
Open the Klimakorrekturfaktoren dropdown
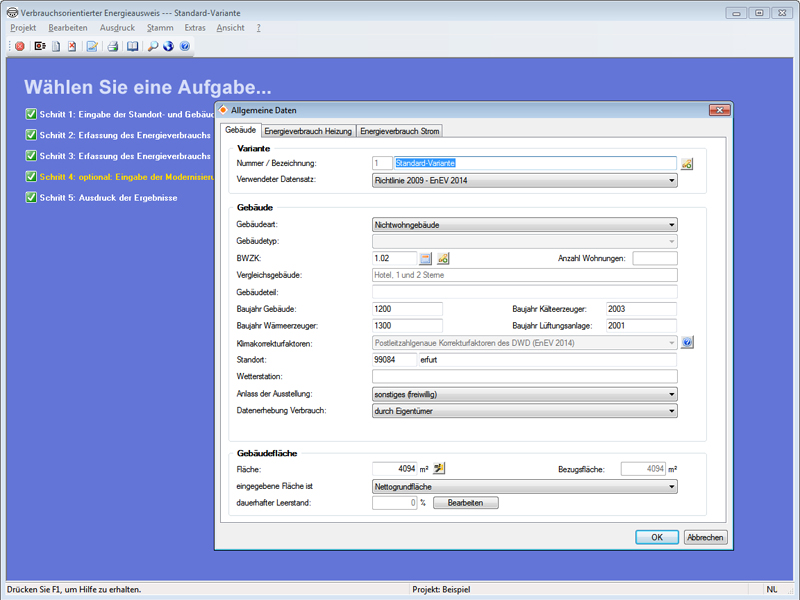point(524,343)
